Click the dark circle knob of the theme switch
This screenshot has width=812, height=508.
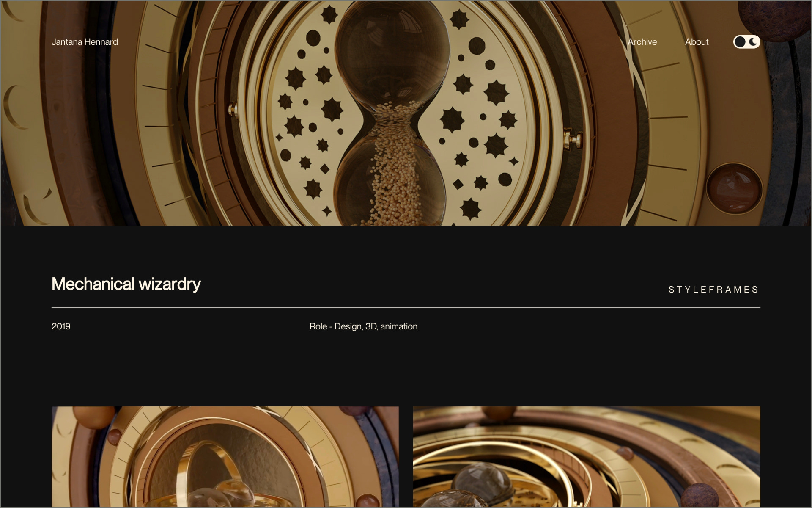pos(740,42)
